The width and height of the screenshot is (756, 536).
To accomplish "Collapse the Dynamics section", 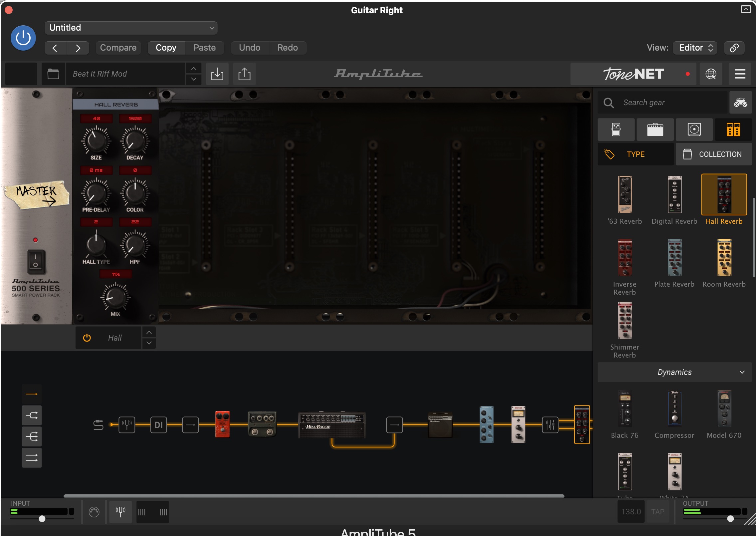I will click(674, 372).
